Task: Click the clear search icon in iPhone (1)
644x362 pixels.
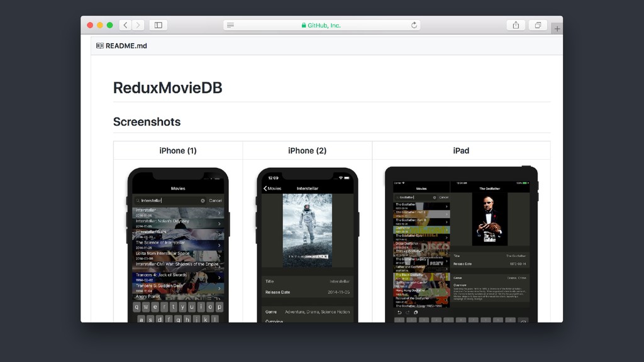Action: pyautogui.click(x=203, y=200)
